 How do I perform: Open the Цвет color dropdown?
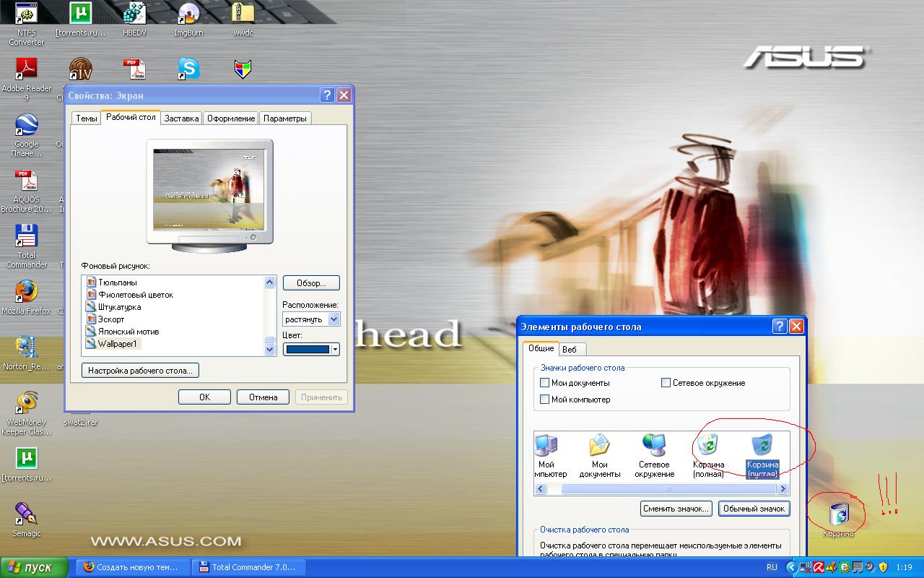[335, 350]
